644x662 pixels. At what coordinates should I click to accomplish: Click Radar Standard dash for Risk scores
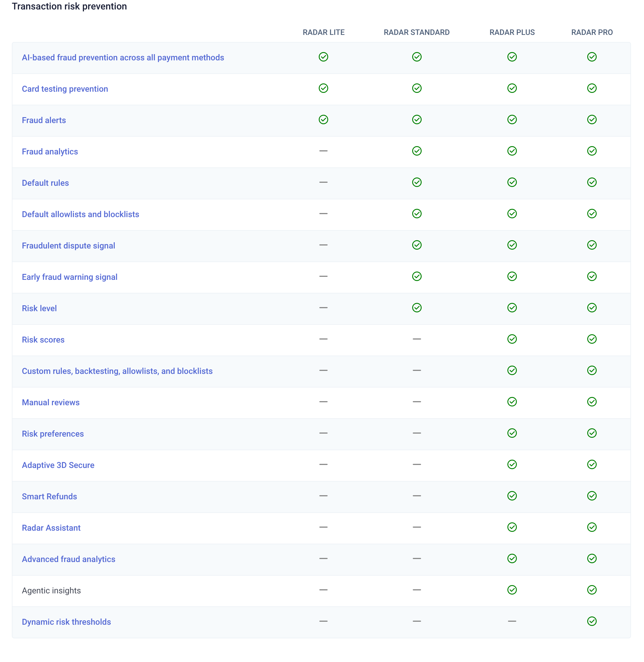pos(417,339)
